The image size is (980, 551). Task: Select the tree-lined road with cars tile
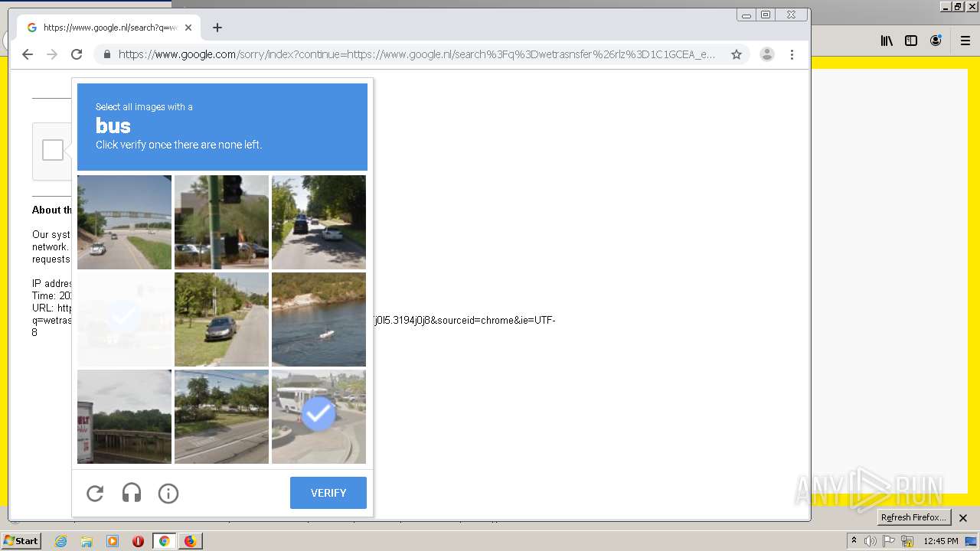point(318,222)
